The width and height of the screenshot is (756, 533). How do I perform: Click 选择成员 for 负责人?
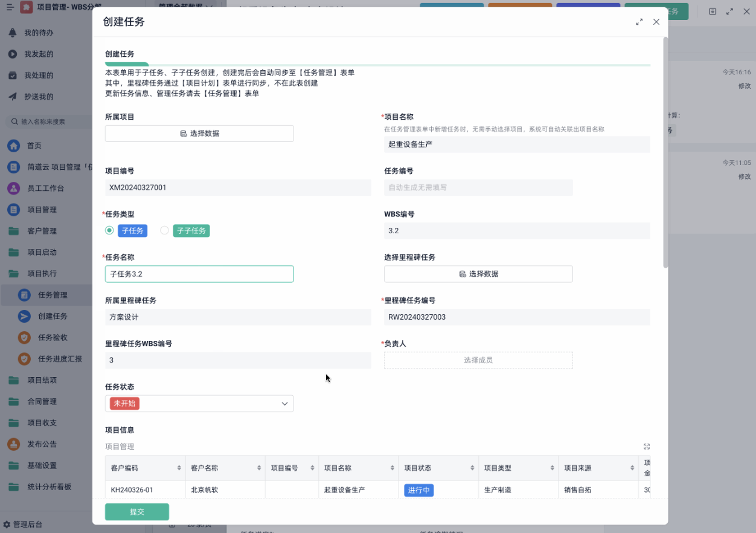coord(478,360)
